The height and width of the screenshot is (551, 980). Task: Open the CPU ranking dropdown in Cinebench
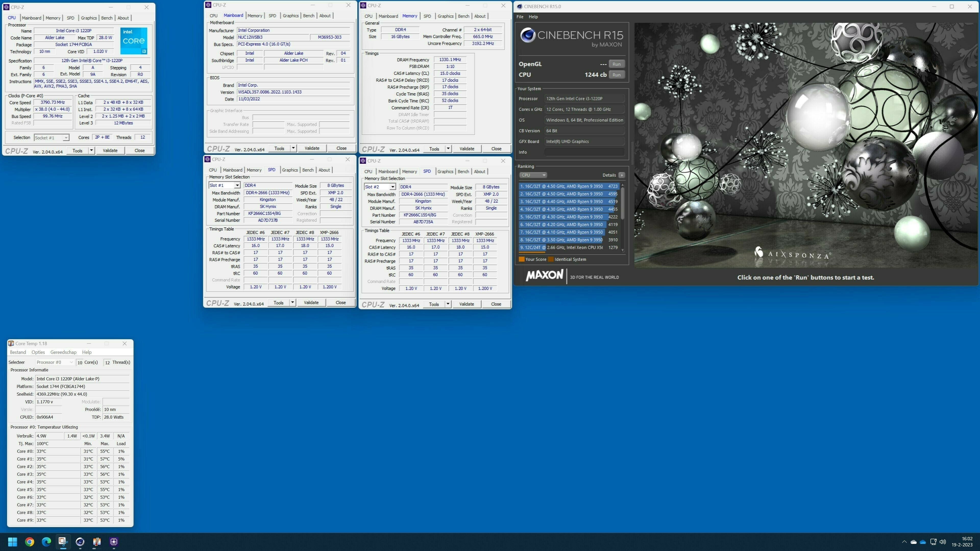533,175
